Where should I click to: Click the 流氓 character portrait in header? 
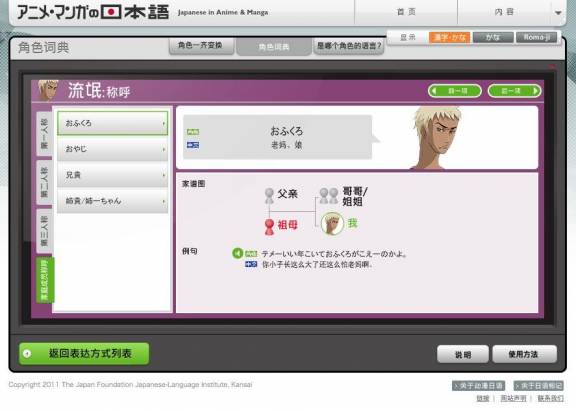point(48,90)
